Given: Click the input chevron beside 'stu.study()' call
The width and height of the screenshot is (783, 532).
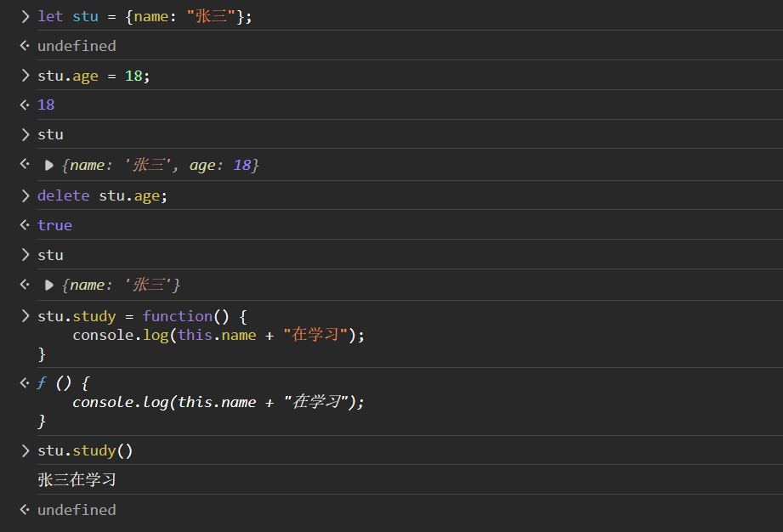Looking at the screenshot, I should 25,450.
